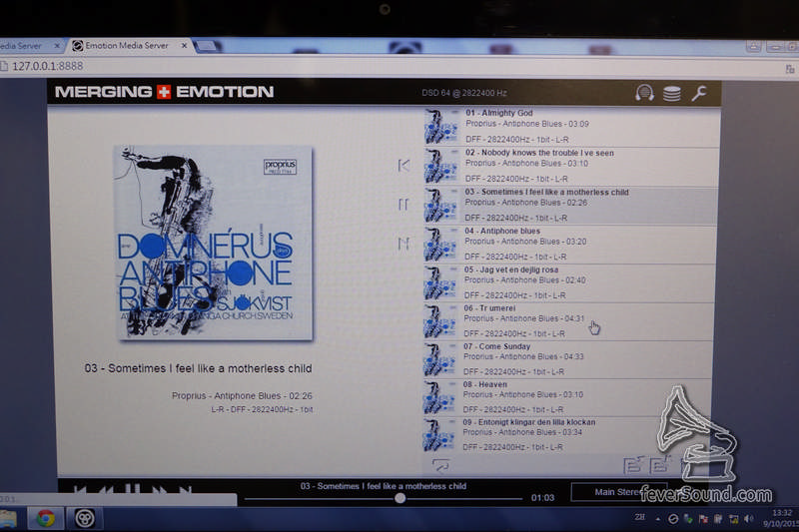Play track 05 - Jag vet en dejlig rosa

(x=569, y=283)
